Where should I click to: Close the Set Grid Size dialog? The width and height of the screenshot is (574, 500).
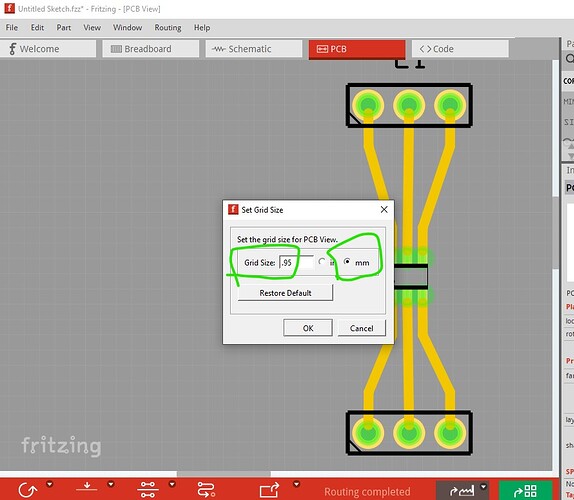pyautogui.click(x=384, y=209)
